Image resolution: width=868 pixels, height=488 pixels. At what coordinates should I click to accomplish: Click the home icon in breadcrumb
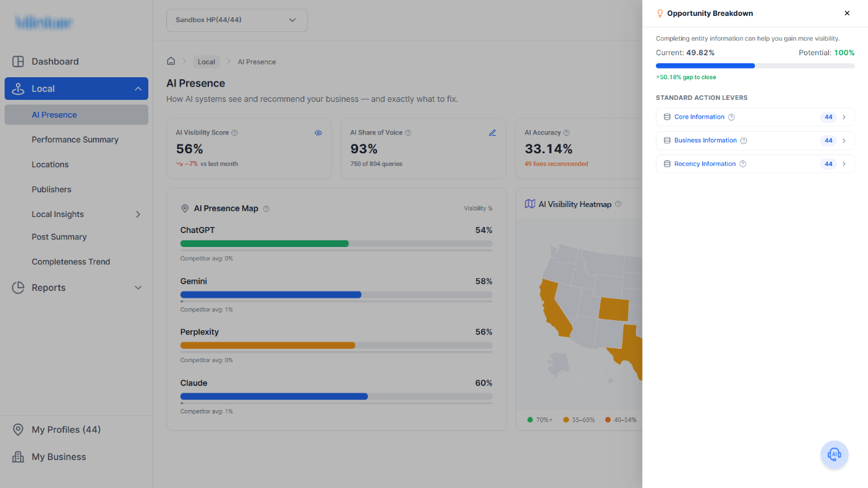coord(171,61)
